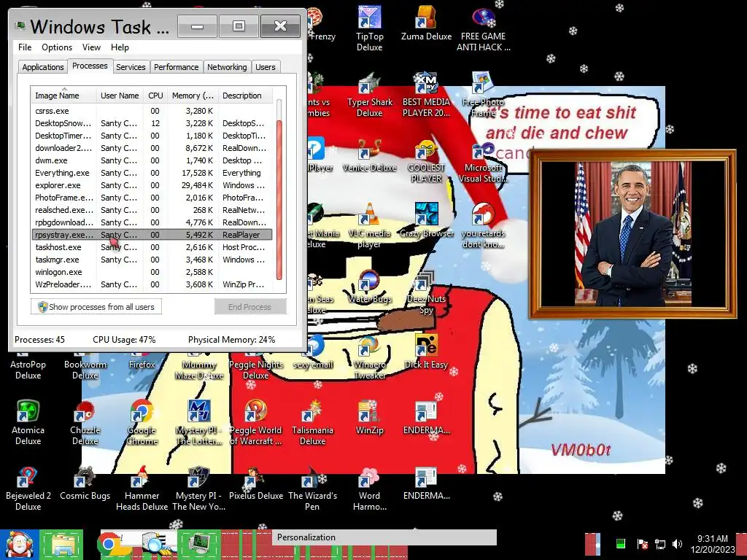
Task: Launch Talismania Deluxe icon
Action: (x=312, y=423)
